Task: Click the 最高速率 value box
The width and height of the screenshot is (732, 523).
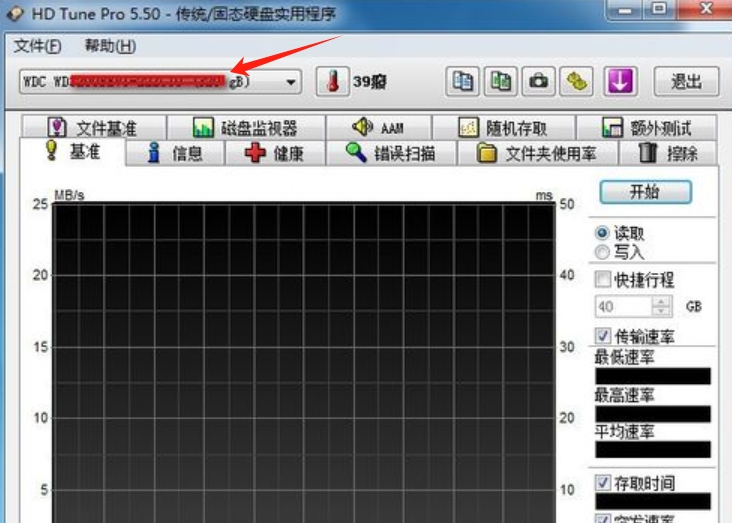Action: [x=653, y=414]
